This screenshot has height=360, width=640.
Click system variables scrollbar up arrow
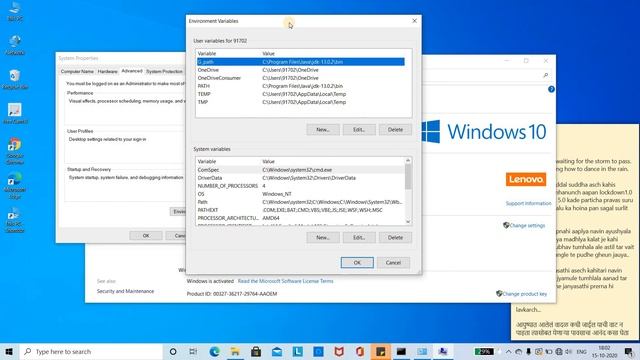click(408, 160)
